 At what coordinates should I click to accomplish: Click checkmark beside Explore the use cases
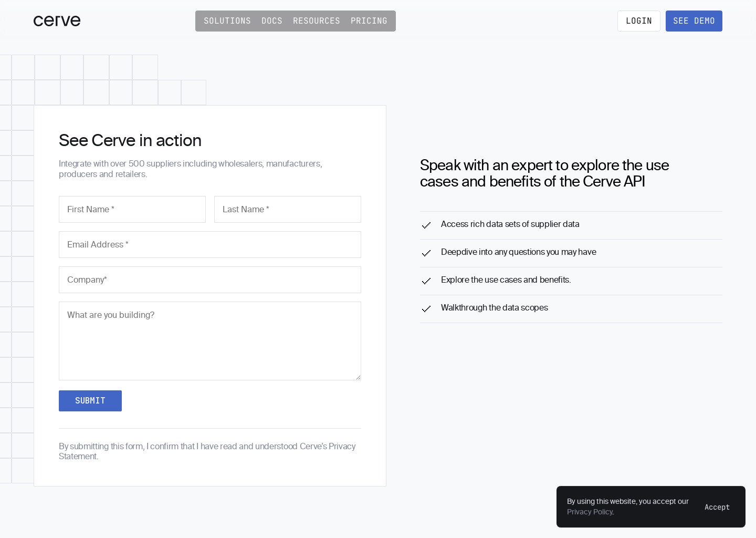click(426, 281)
